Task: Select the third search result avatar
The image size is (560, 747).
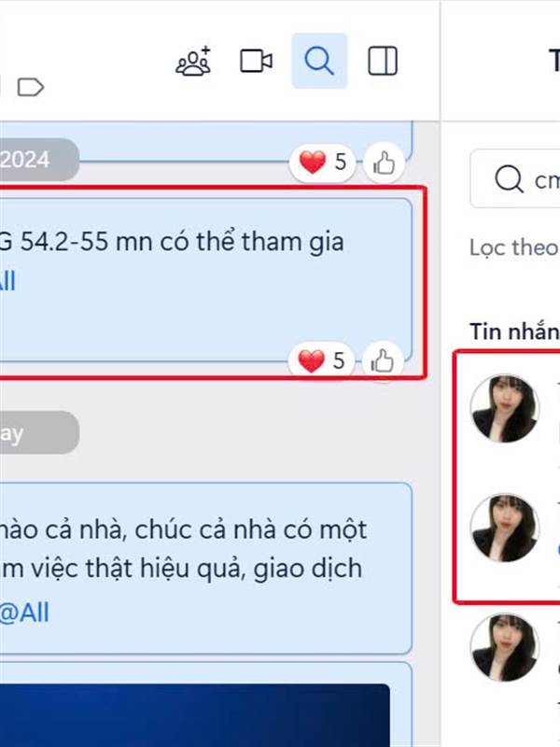Action: coord(505,647)
